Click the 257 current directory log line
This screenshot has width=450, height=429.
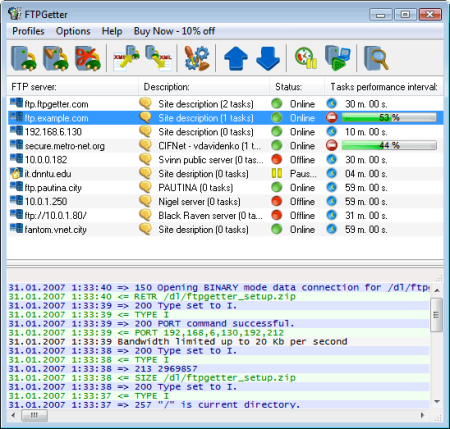pos(219,404)
